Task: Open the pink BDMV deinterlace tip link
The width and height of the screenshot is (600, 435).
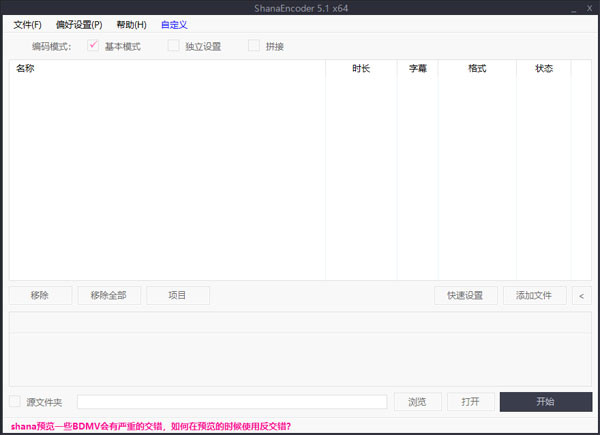Action: (x=151, y=426)
